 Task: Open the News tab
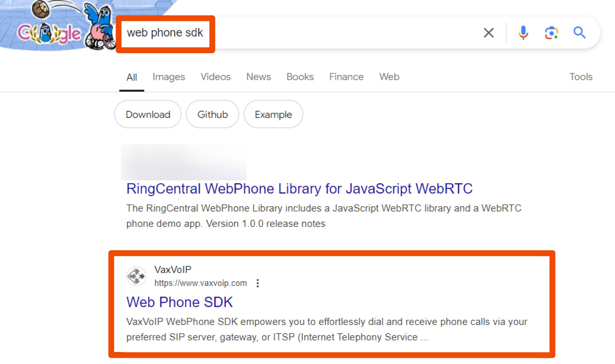[258, 77]
